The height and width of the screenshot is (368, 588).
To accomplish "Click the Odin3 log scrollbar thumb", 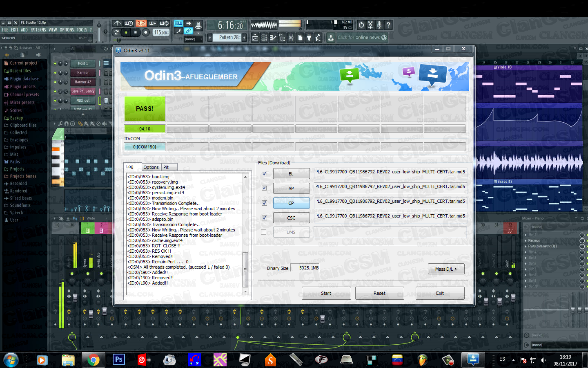I will click(245, 270).
